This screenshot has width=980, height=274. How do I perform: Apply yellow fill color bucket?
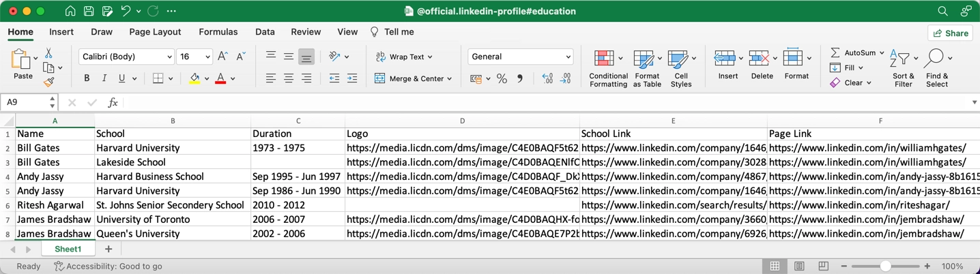click(194, 78)
